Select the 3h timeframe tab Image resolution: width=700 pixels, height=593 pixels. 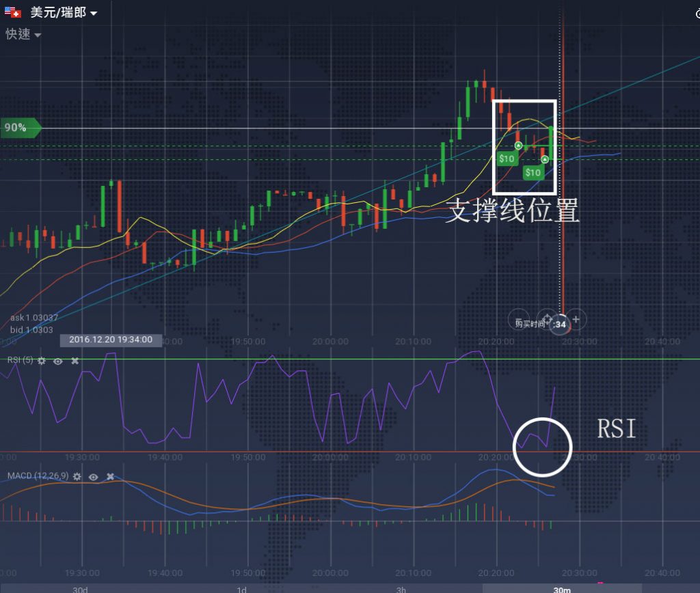click(x=401, y=589)
